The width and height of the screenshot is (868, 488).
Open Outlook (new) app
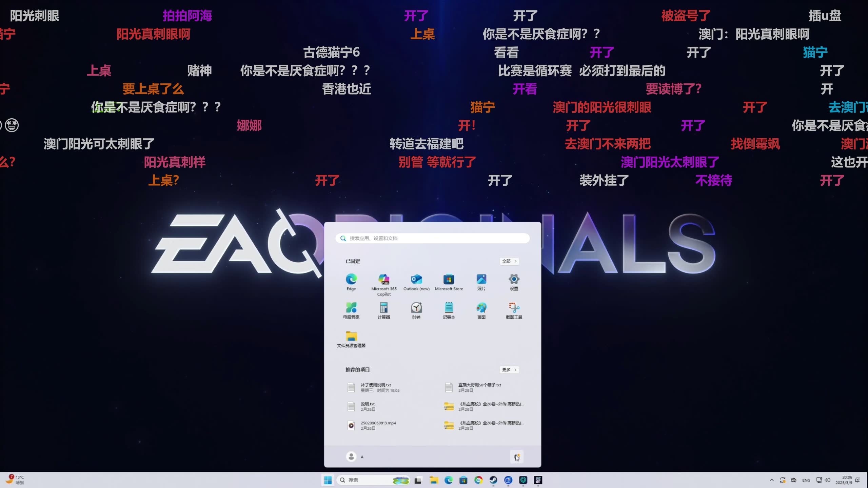(x=416, y=282)
